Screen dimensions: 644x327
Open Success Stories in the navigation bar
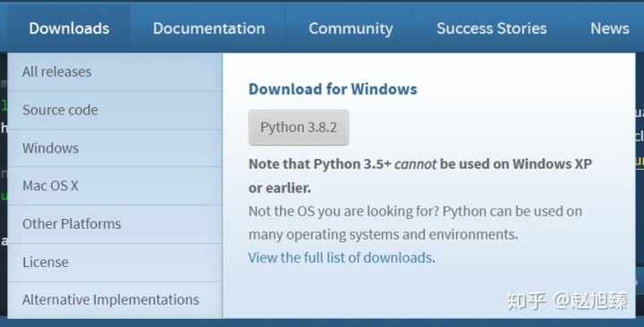coord(492,29)
